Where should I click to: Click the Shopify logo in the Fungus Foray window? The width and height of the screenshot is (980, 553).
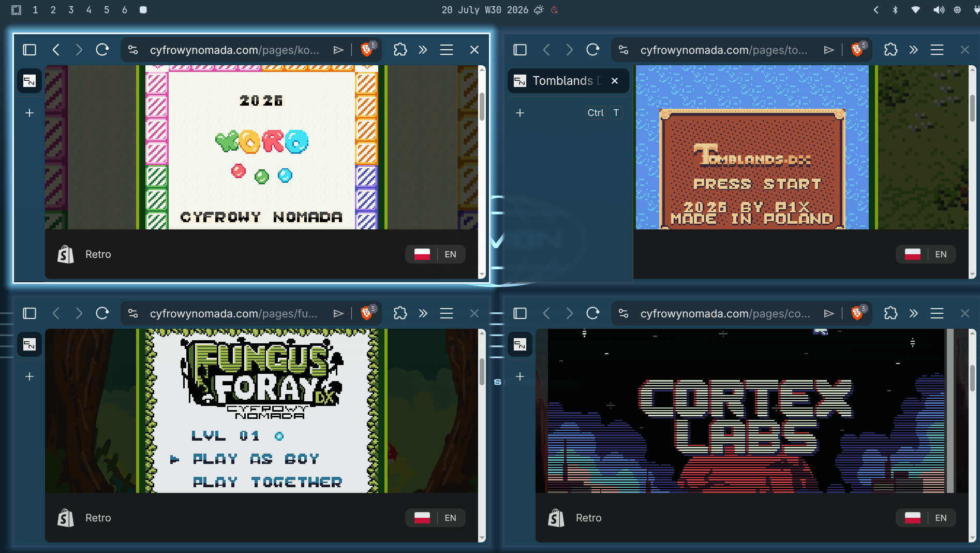[66, 518]
